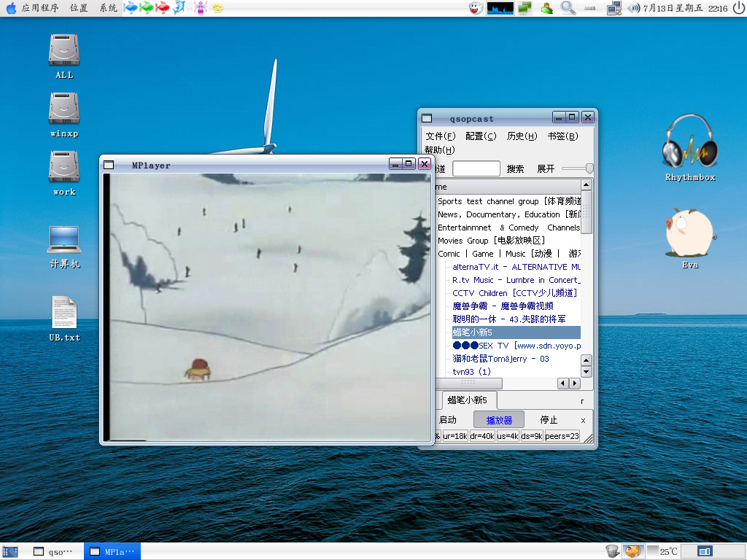This screenshot has height=560, width=747.
Task: Click the speaker volume icon
Action: tap(634, 8)
